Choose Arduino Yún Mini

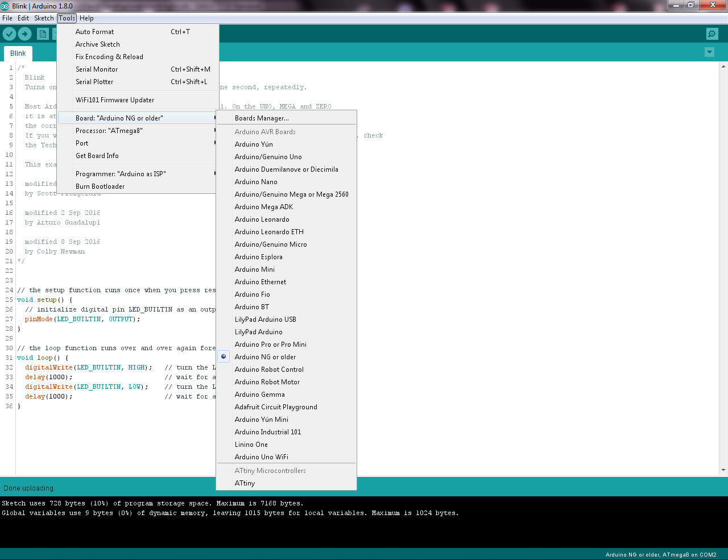[287, 420]
